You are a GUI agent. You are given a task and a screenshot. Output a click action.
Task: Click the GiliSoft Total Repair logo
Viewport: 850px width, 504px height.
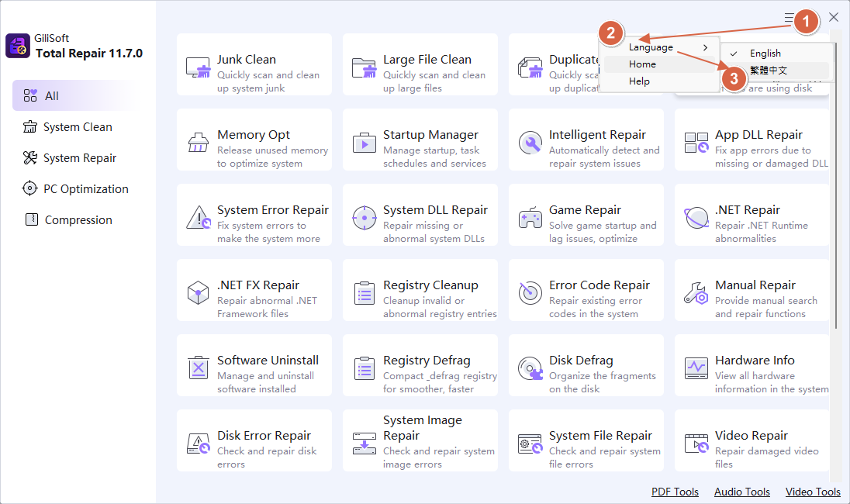pyautogui.click(x=17, y=46)
